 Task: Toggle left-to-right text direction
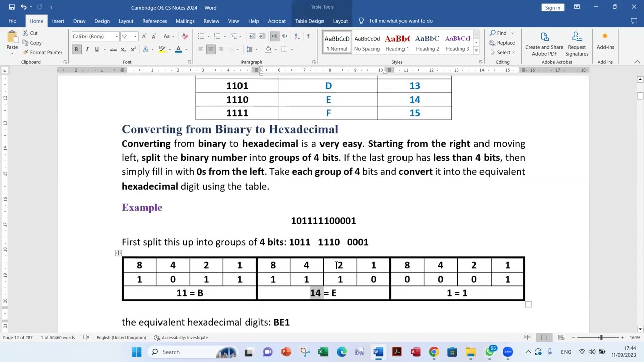click(x=274, y=36)
